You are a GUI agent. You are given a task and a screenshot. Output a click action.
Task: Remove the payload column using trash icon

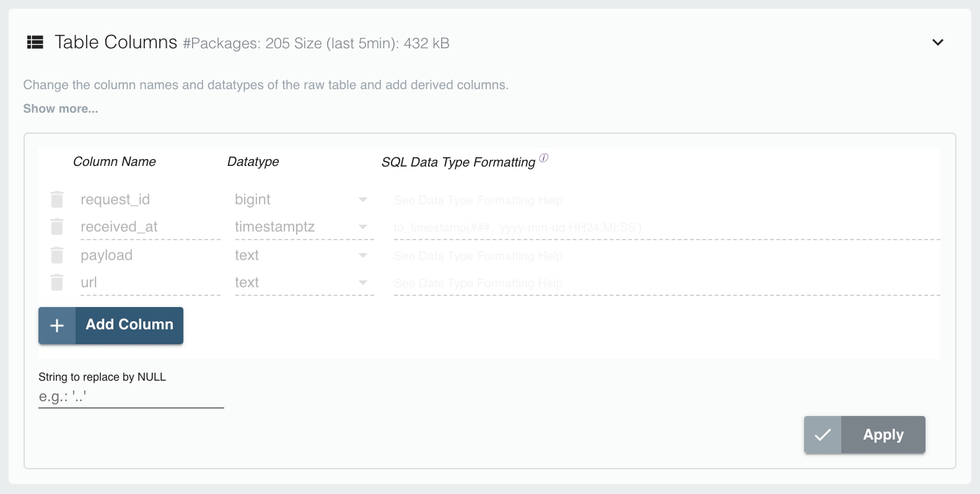pyautogui.click(x=57, y=255)
